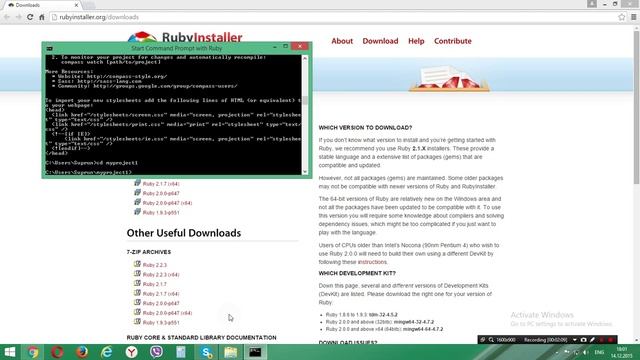Download Ruby 2.0.0-p647 installer link
This screenshot has width=640, height=360.
[161, 193]
